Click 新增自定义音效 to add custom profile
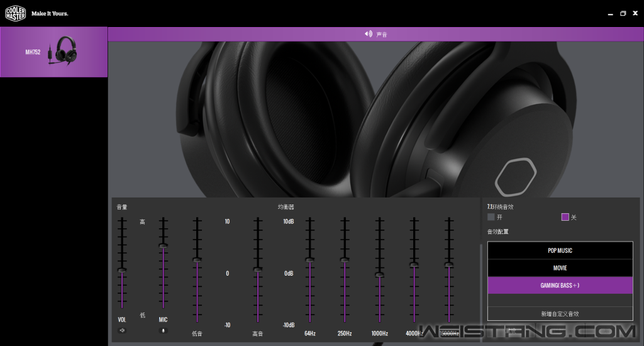 [x=560, y=313]
